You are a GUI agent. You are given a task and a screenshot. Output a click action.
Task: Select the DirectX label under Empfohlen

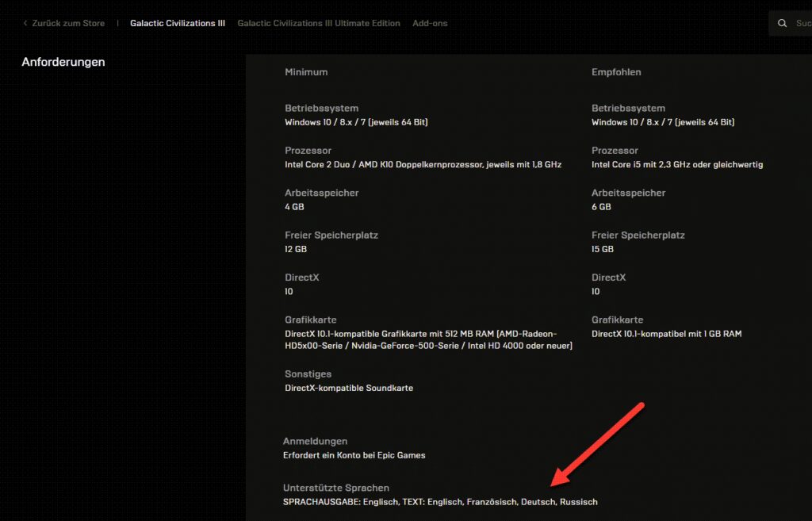tap(608, 278)
